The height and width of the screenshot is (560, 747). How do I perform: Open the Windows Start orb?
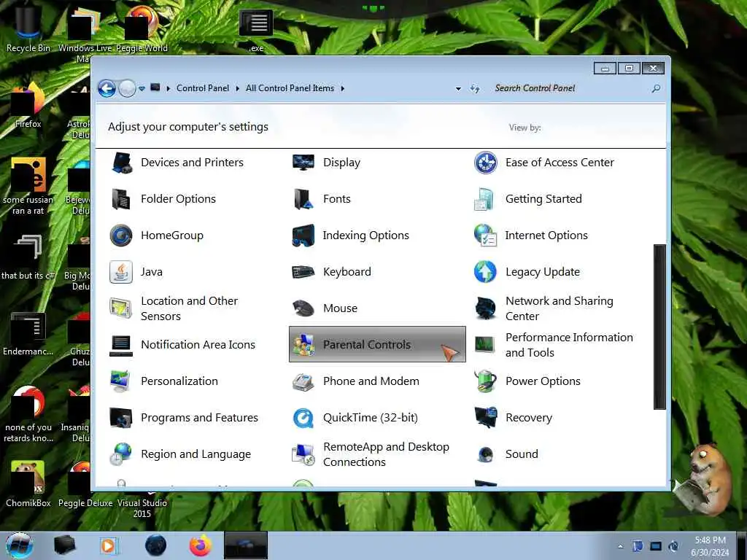pyautogui.click(x=18, y=545)
